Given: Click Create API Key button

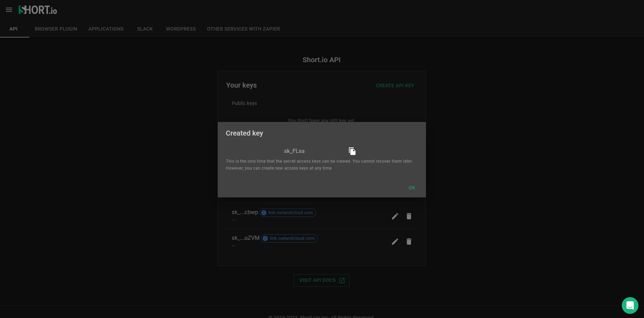Looking at the screenshot, I should pos(395,85).
